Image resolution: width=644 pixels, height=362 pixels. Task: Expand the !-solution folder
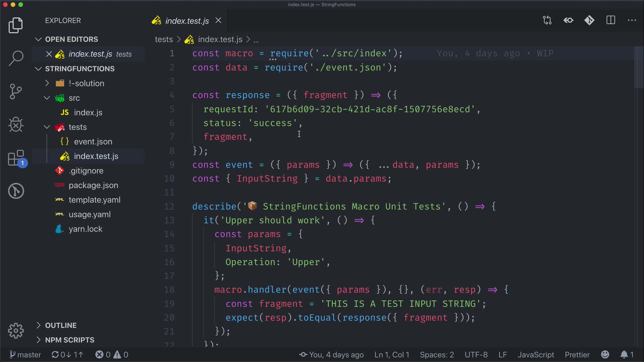point(86,83)
